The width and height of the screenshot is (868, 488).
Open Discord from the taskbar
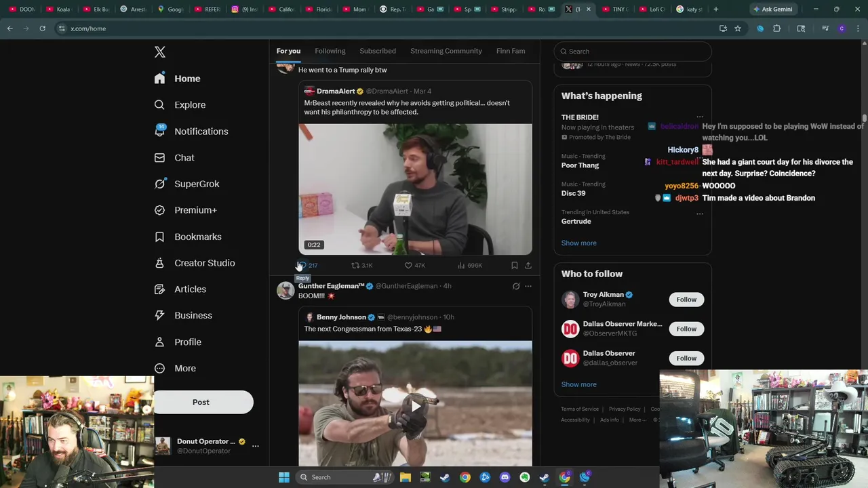pos(505,477)
